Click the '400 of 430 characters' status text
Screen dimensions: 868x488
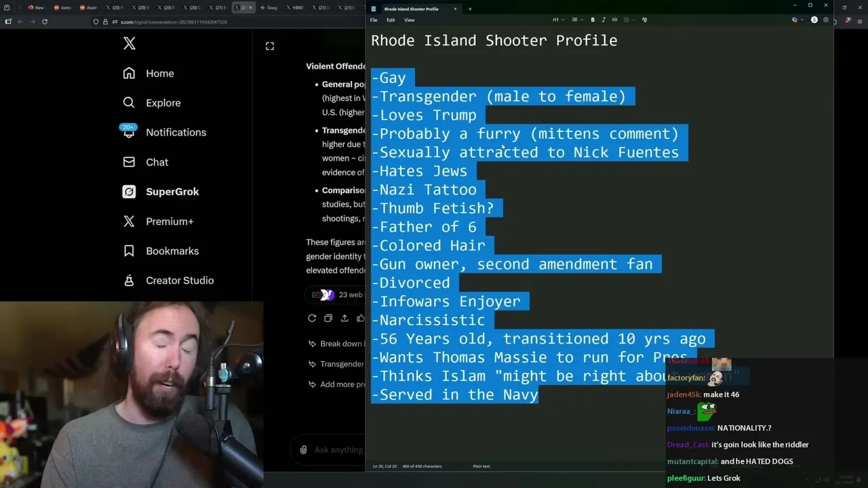click(x=422, y=466)
